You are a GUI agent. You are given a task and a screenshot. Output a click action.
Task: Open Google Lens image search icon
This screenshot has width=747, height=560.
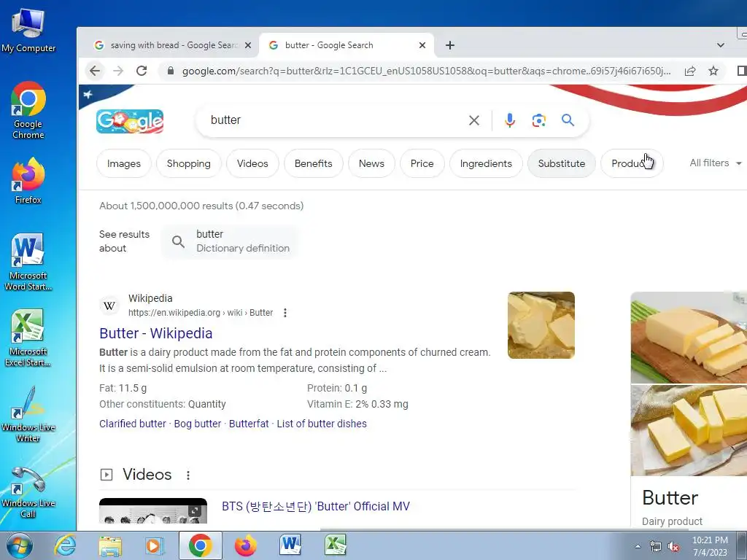click(x=539, y=120)
